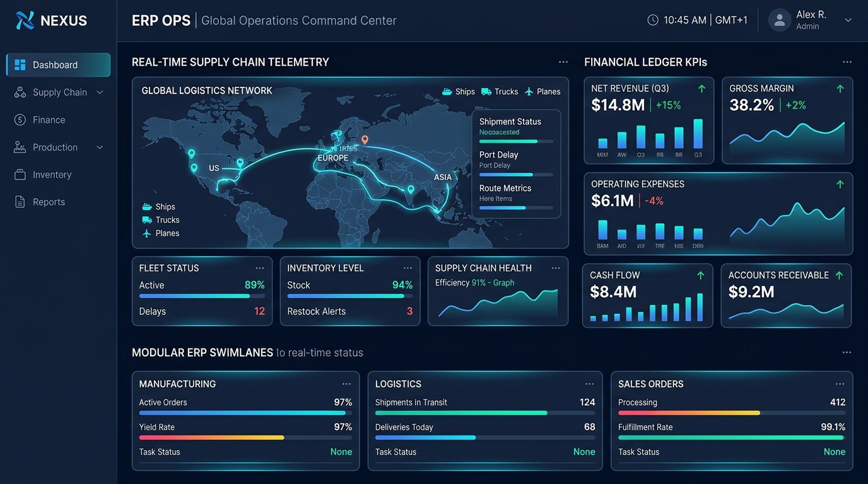Select the Dashboard menu item
Image resolution: width=868 pixels, height=484 pixels.
tap(58, 65)
